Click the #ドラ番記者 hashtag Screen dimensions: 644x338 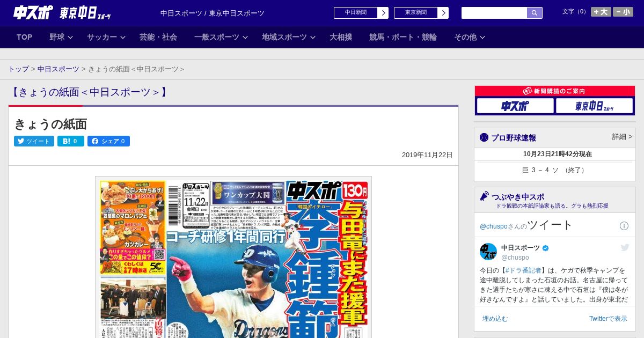pyautogui.click(x=524, y=270)
